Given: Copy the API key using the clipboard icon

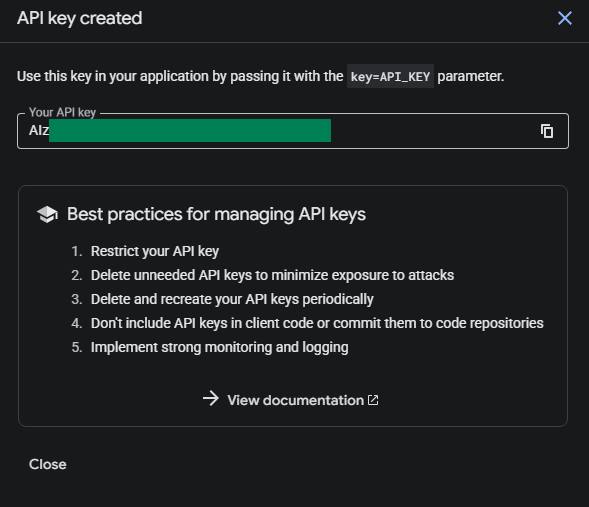Looking at the screenshot, I should 547,131.
